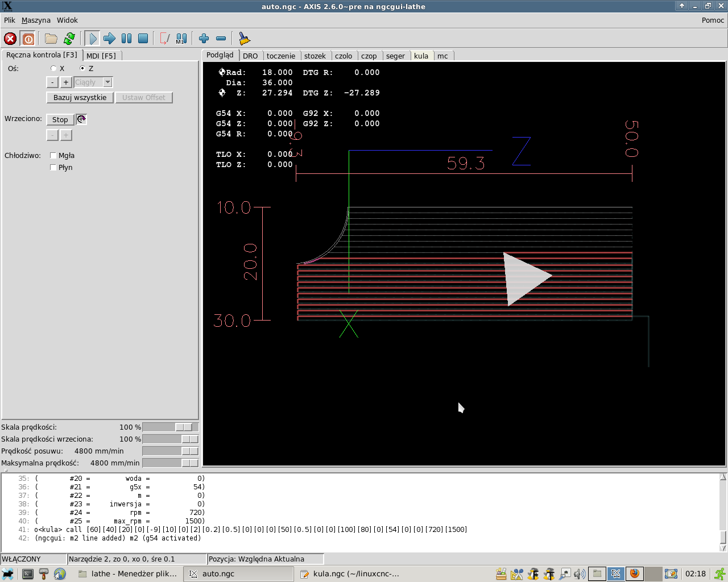Open the Maszyna menu
Image resolution: width=728 pixels, height=582 pixels.
coord(36,20)
